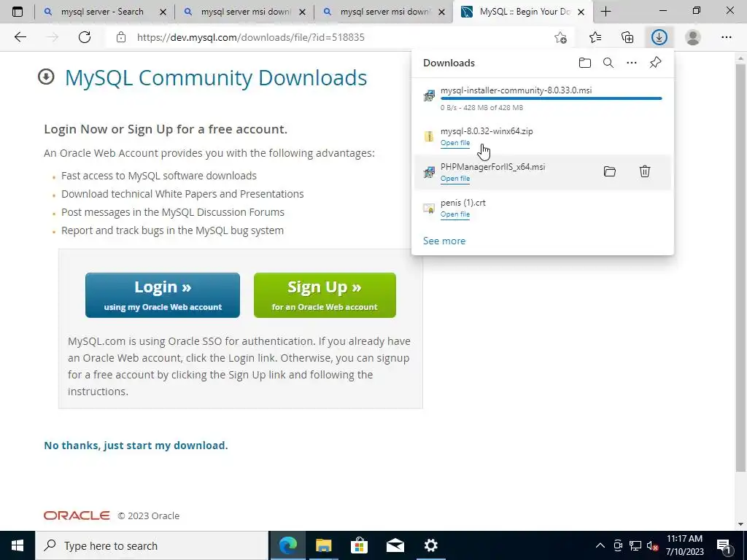Click the muted volume tray icon

tap(652, 545)
